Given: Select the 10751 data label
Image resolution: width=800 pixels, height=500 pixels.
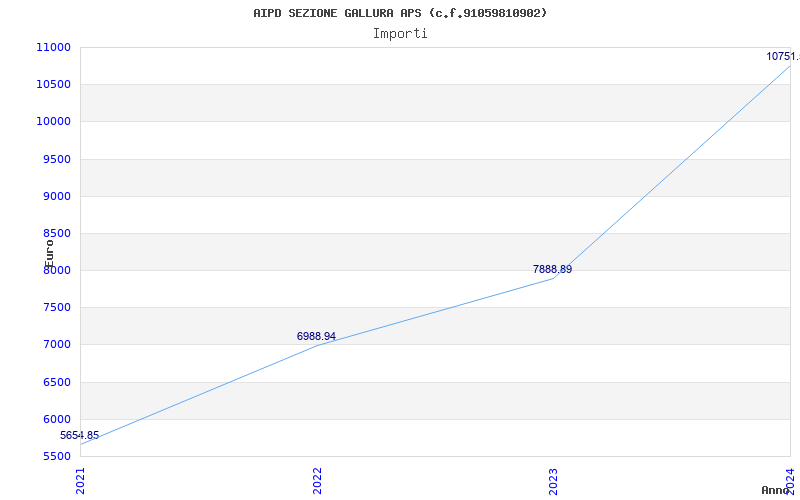Looking at the screenshot, I should pos(783,57).
